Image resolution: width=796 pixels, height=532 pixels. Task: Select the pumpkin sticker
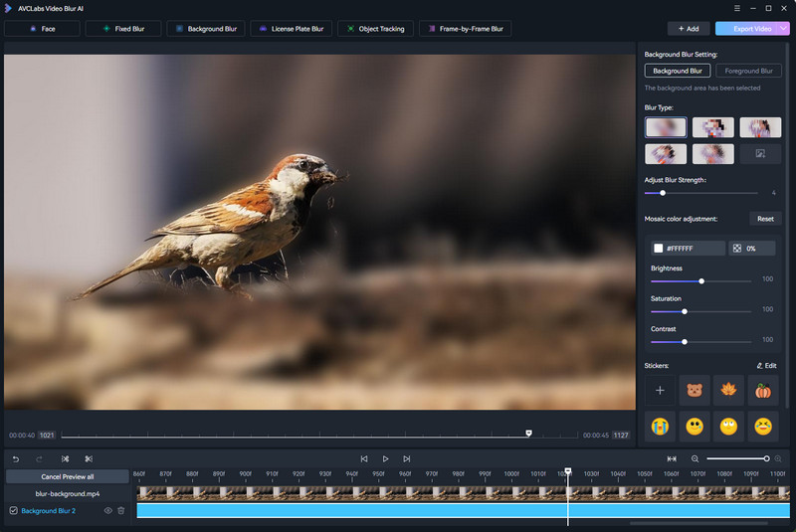click(x=762, y=390)
